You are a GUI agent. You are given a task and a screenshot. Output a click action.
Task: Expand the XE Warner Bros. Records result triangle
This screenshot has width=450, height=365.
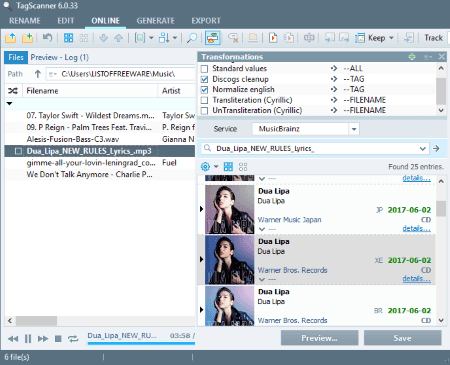coord(201,259)
